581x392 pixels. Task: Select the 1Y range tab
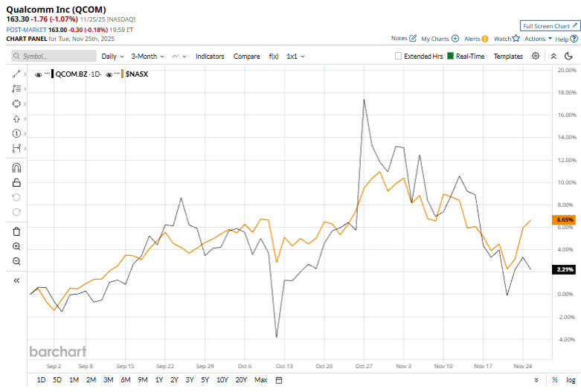tap(159, 380)
